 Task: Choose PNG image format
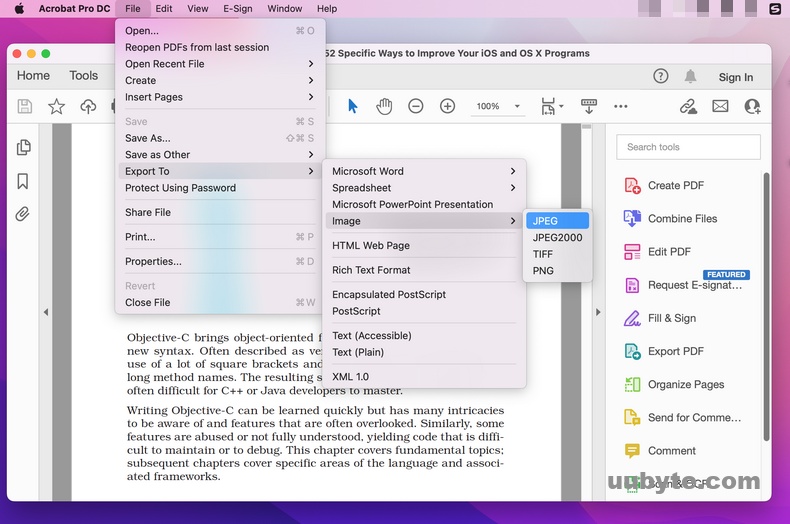pos(557,271)
